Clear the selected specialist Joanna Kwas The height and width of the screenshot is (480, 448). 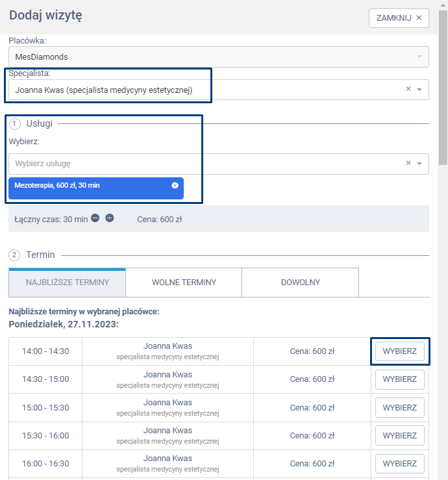coord(408,90)
